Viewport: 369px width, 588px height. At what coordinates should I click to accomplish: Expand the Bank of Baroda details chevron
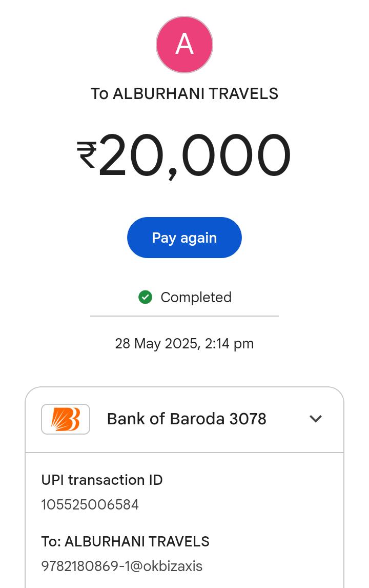click(316, 419)
